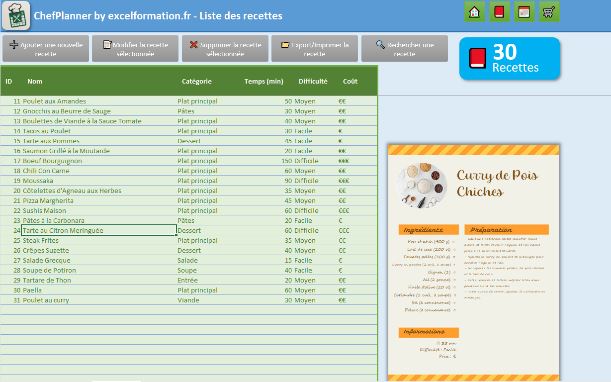Screen dimensions: 611x382
Task: Click Supprimer la recette sélectionnée button
Action: coord(225,49)
